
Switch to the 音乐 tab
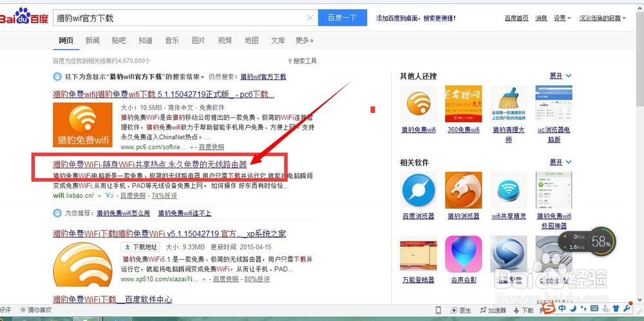click(172, 40)
